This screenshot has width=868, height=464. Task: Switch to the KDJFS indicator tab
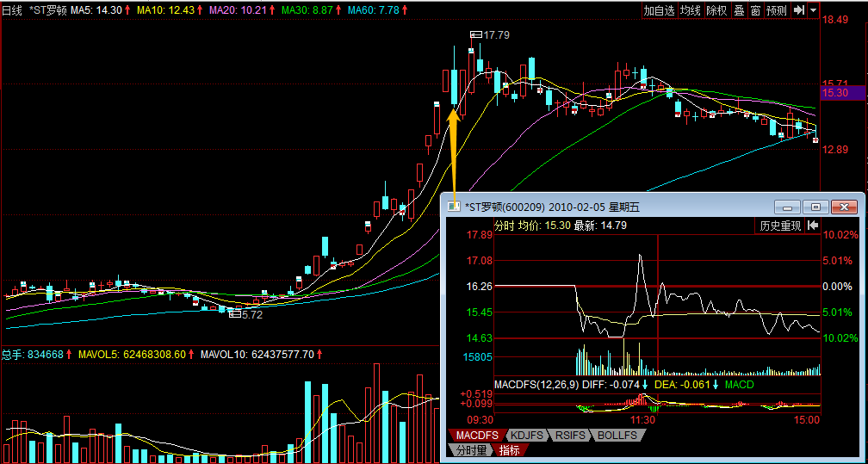click(x=524, y=436)
